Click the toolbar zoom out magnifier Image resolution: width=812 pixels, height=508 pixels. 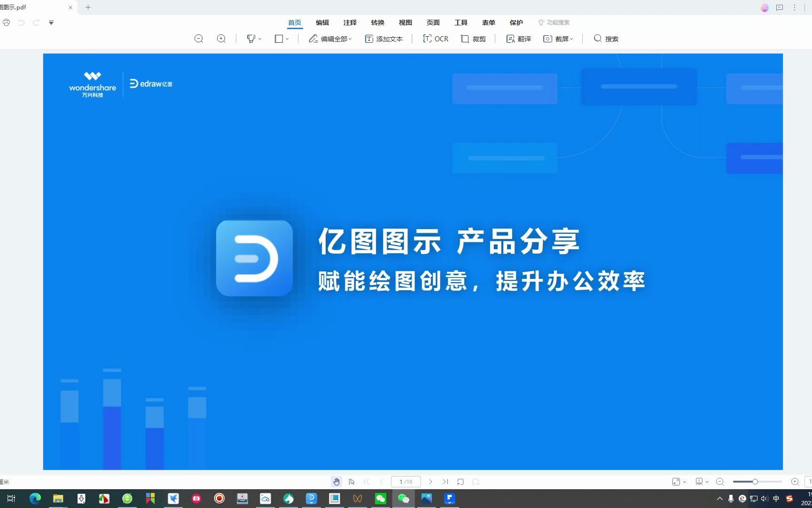199,39
